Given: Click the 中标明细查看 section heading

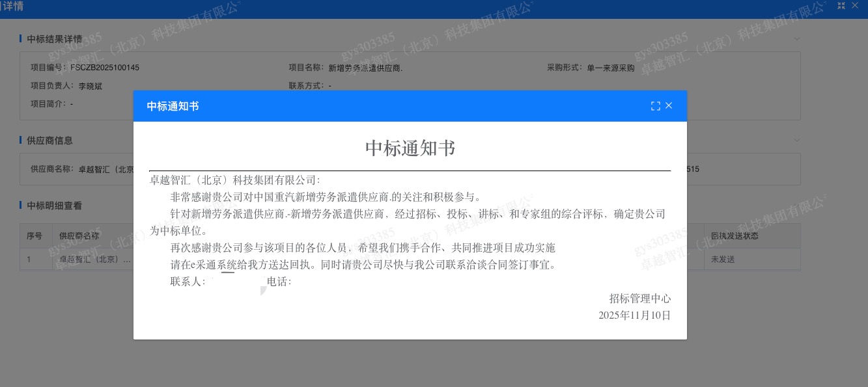Looking at the screenshot, I should tap(54, 206).
